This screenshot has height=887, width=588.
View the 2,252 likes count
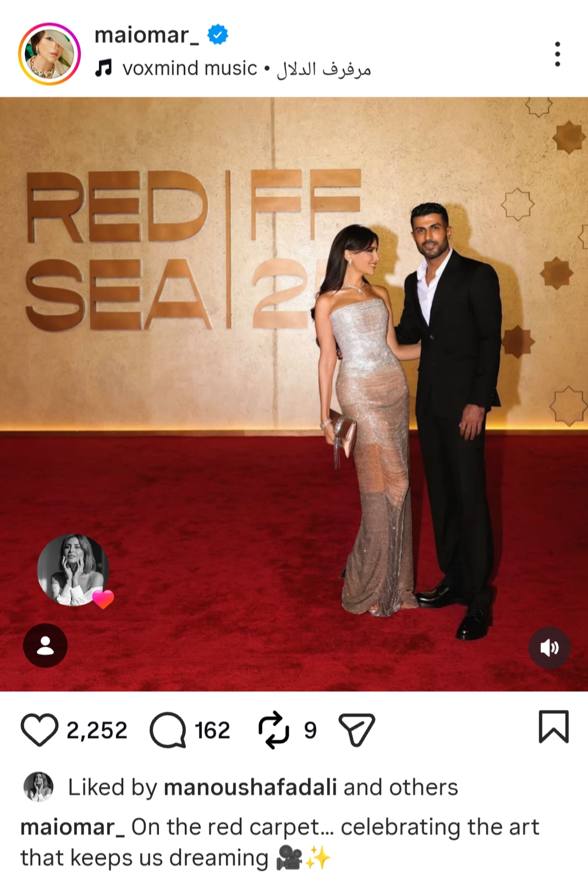coord(97,730)
